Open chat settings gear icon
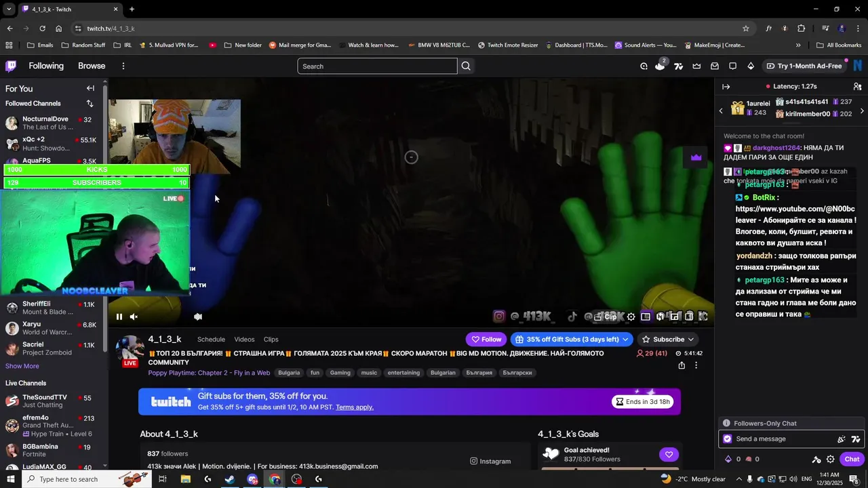The height and width of the screenshot is (488, 868). coord(831,459)
